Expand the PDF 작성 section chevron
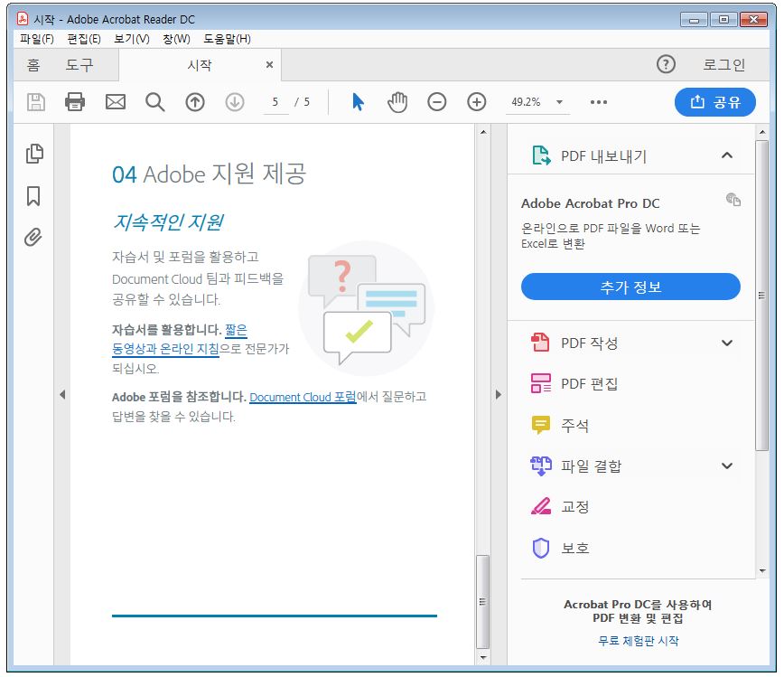Viewport: 784px width, 677px height. point(727,343)
